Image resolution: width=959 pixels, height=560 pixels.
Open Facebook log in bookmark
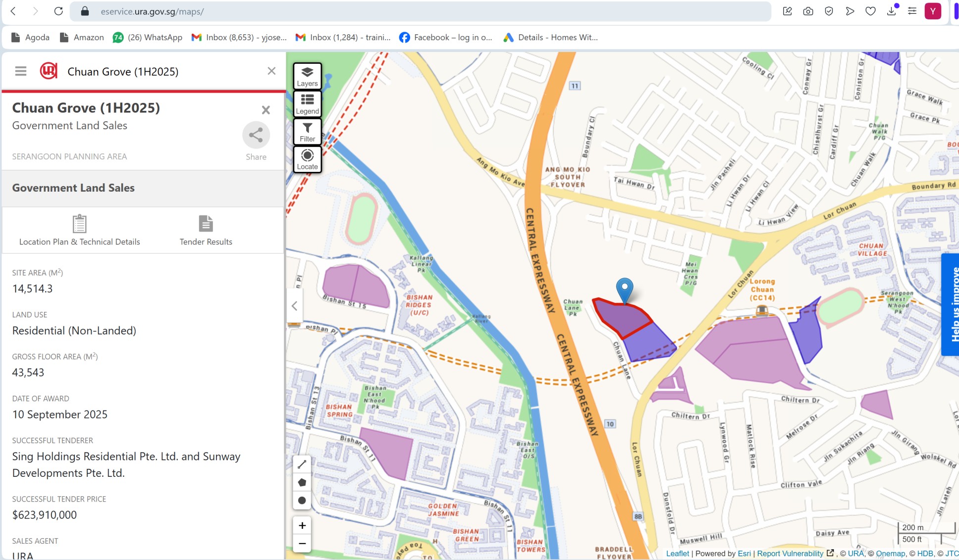point(446,37)
